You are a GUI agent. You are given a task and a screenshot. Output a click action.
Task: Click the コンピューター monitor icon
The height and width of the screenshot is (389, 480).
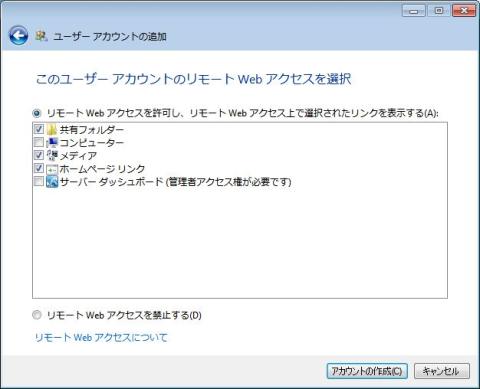pos(52,142)
